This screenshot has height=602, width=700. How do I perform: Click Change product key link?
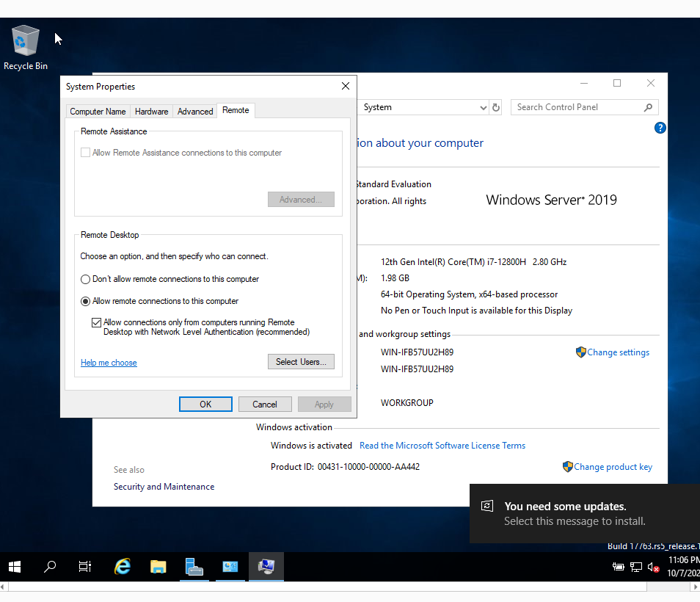point(613,467)
